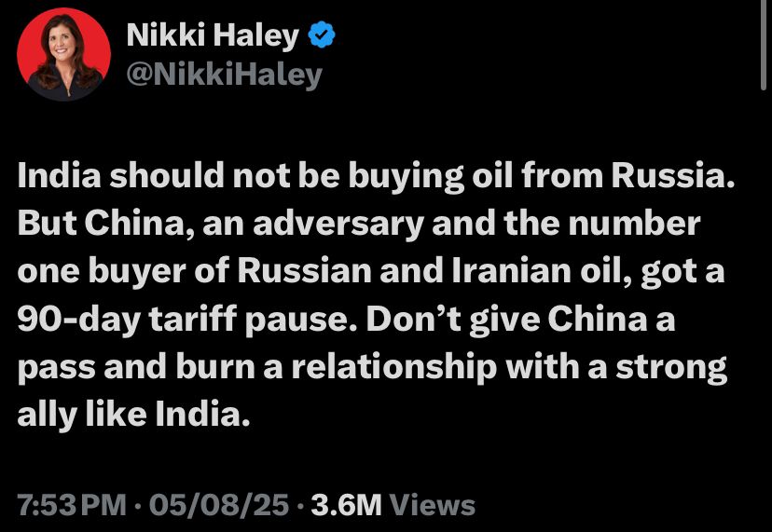
Task: Click the dot separator before 3.6M
Action: point(300,506)
